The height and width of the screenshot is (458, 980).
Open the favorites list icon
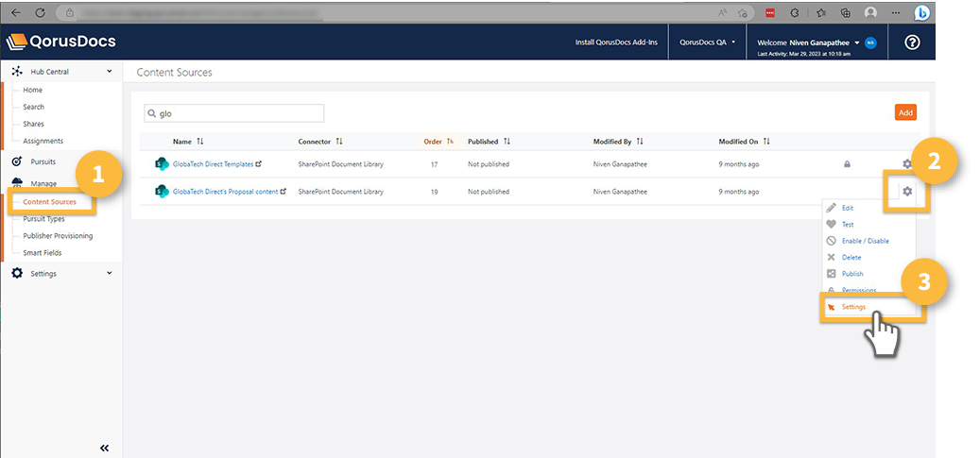pos(822,12)
